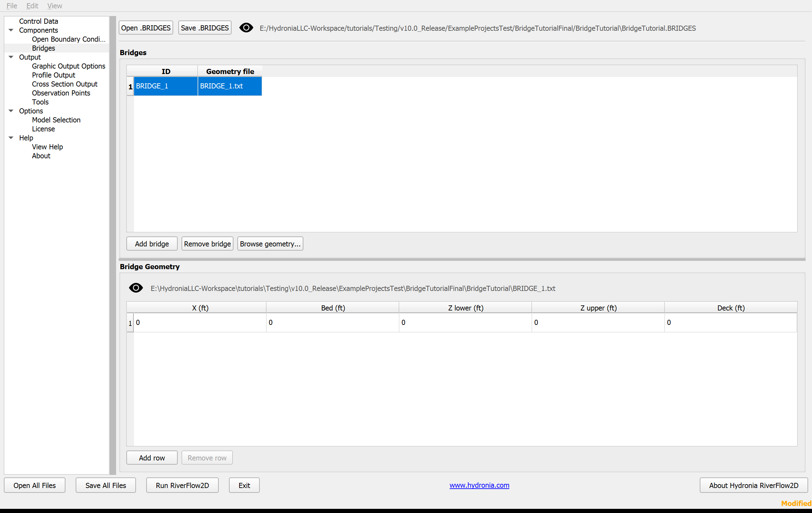Click Run RiverFlow2D button
812x513 pixels.
click(x=182, y=485)
